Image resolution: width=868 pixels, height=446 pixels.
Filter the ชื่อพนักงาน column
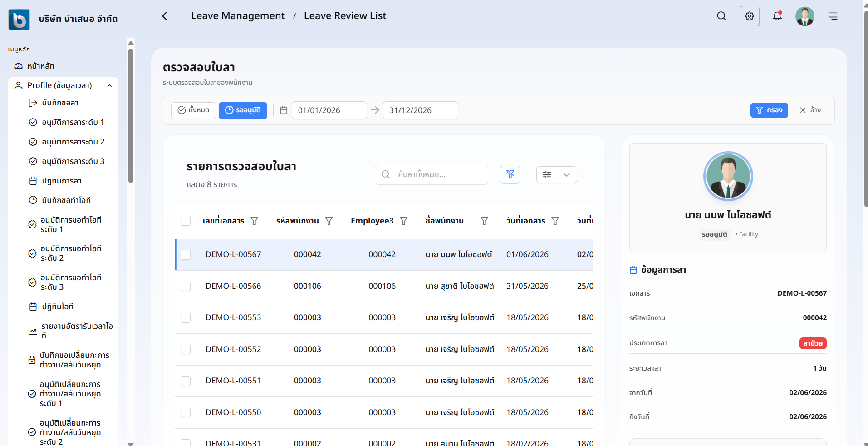(485, 221)
